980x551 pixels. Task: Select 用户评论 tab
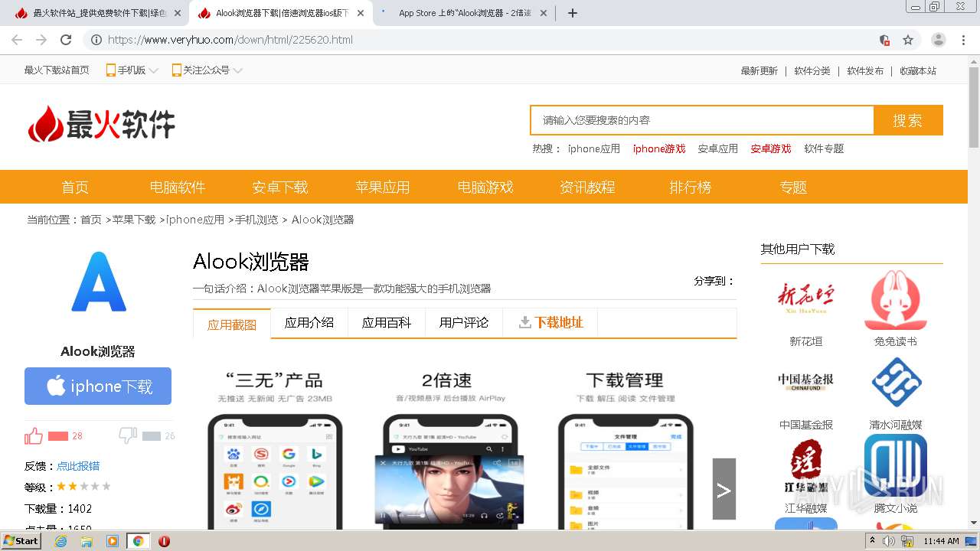pyautogui.click(x=464, y=323)
